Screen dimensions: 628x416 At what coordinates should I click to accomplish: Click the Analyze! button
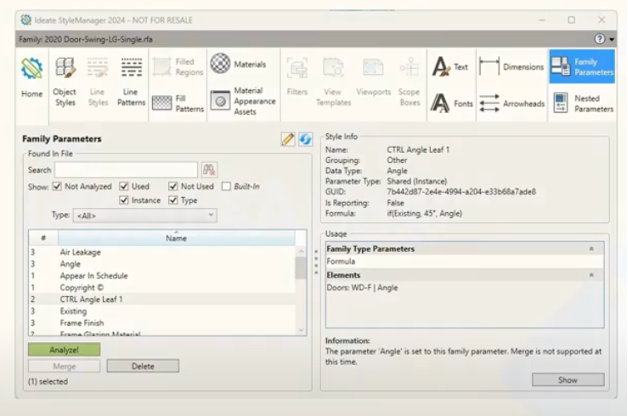(x=64, y=350)
